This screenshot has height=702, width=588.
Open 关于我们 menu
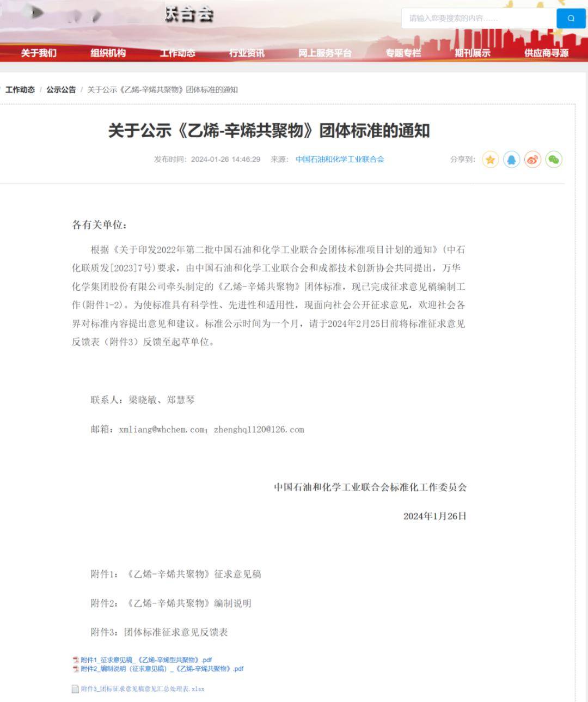point(39,53)
